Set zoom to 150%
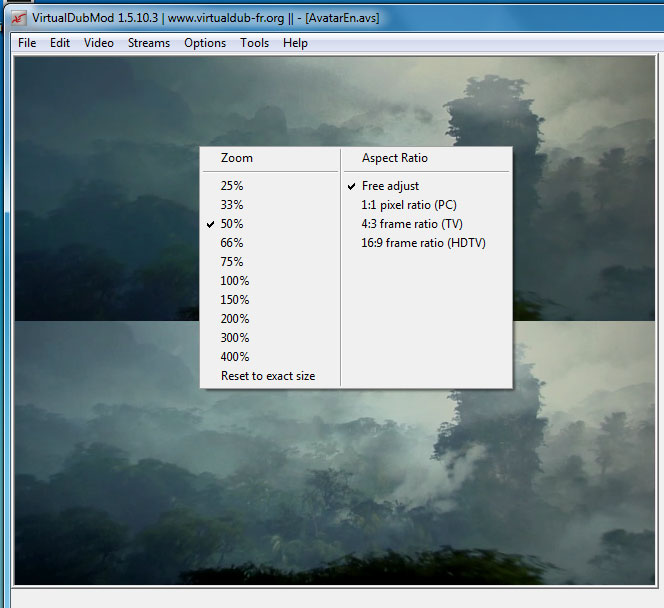664x608 pixels. coord(270,300)
